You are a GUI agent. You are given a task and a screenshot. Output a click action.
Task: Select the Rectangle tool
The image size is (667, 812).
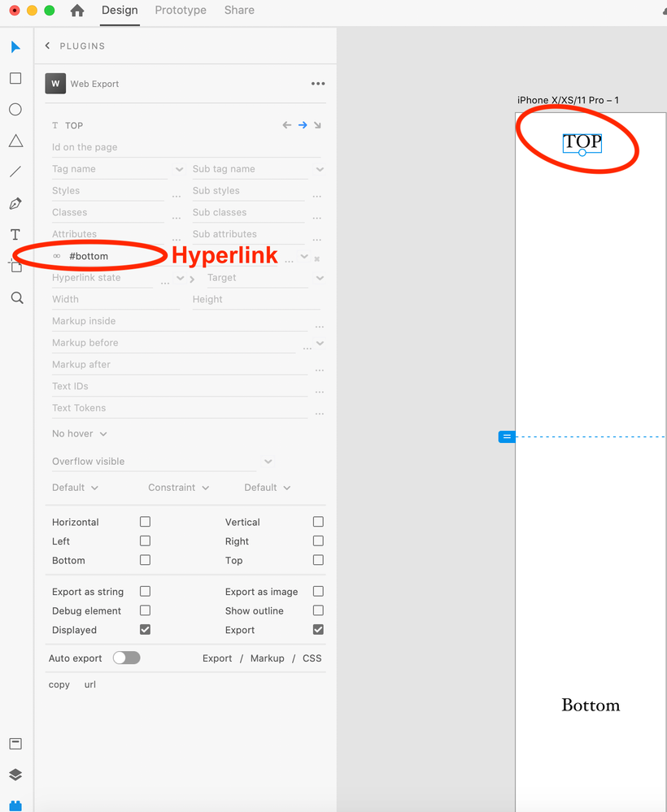(15, 79)
